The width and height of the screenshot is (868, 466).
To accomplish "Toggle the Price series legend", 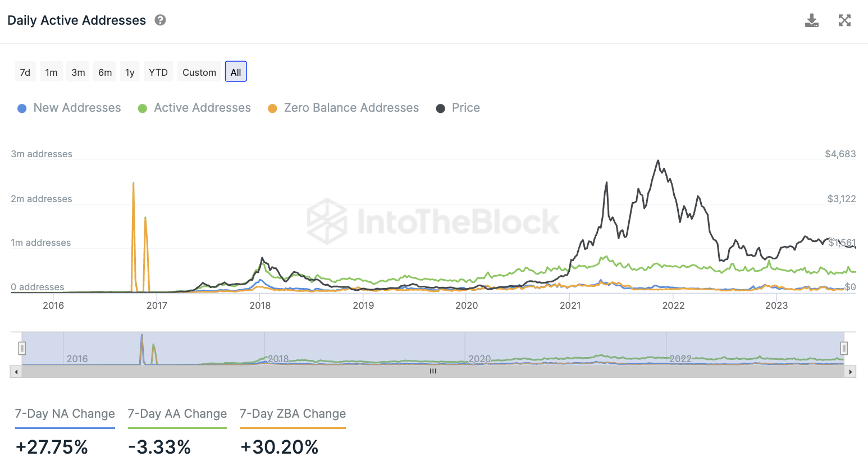I will [x=458, y=108].
